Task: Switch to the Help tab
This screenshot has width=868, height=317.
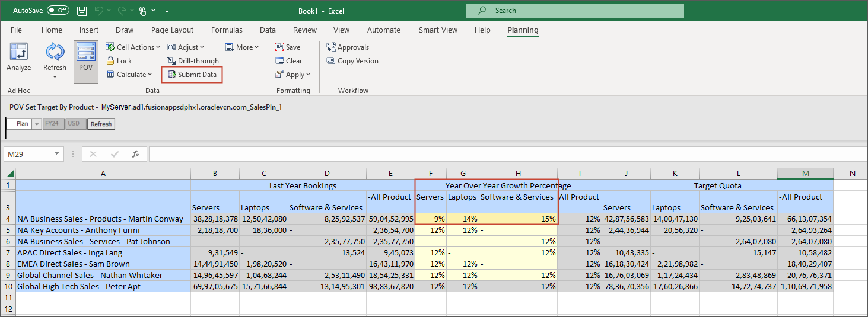Action: tap(482, 30)
